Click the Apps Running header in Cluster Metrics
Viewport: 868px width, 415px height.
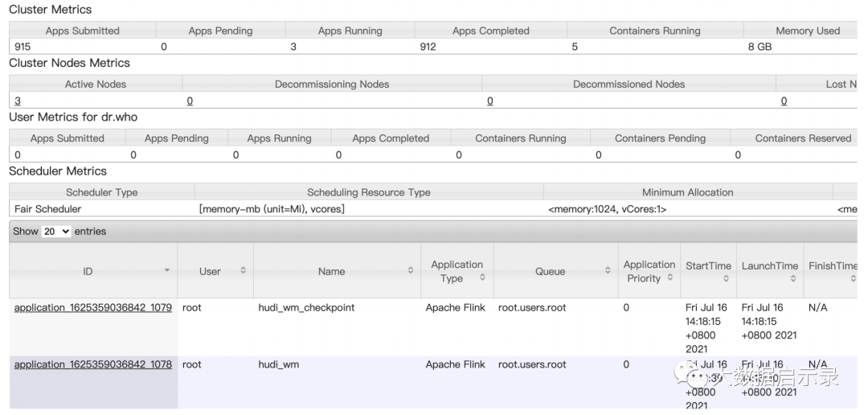tap(350, 31)
